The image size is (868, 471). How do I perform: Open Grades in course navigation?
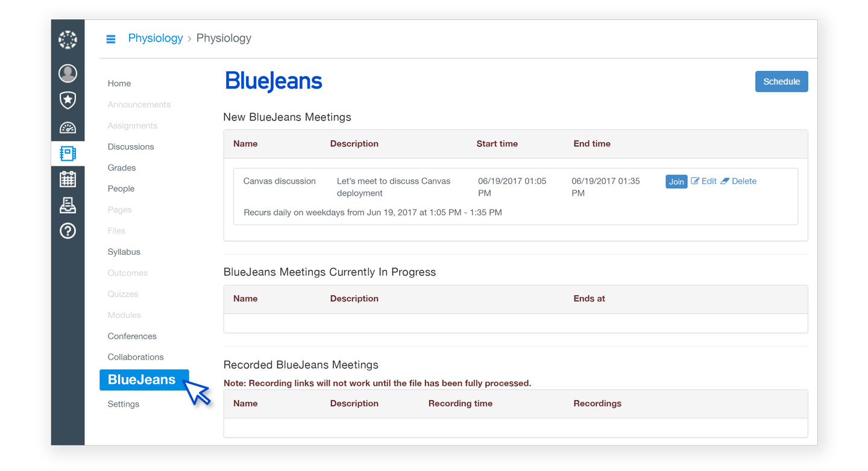122,168
